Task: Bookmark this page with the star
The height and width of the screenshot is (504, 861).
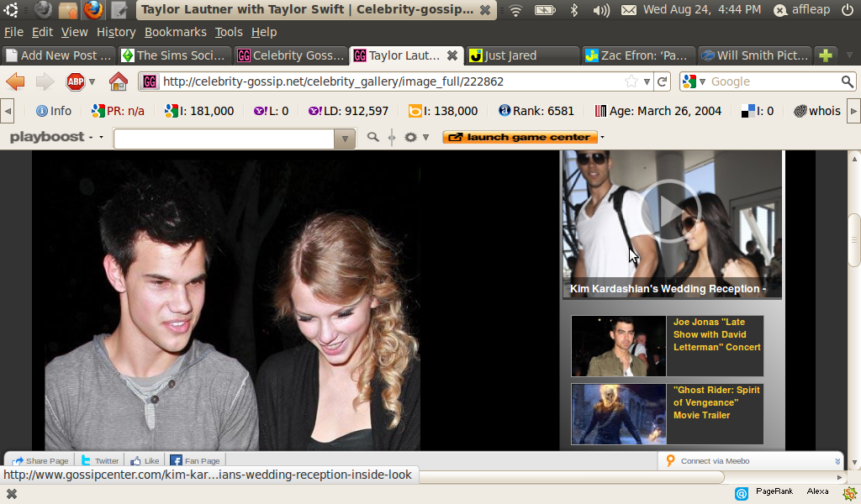Action: [631, 81]
